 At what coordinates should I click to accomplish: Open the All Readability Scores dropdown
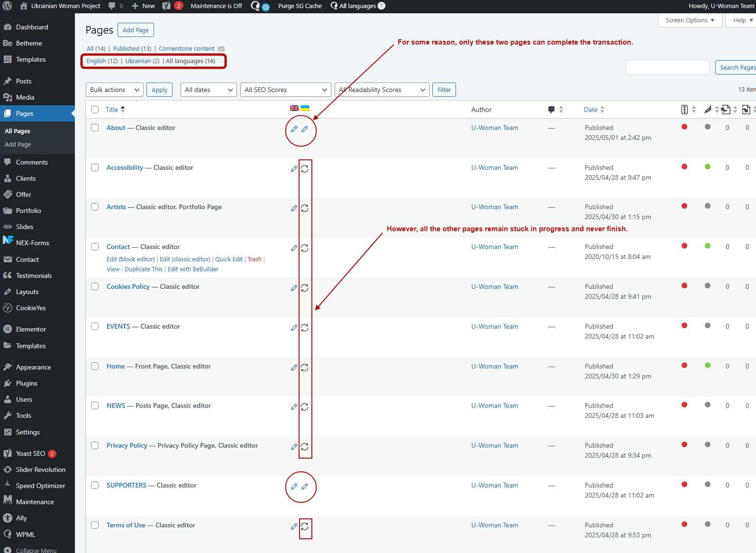pos(382,90)
